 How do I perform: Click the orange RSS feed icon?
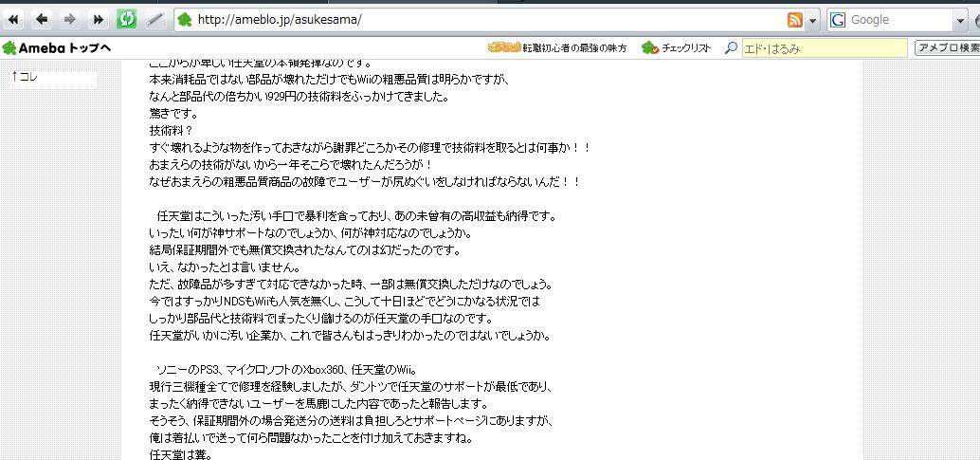coord(795,20)
